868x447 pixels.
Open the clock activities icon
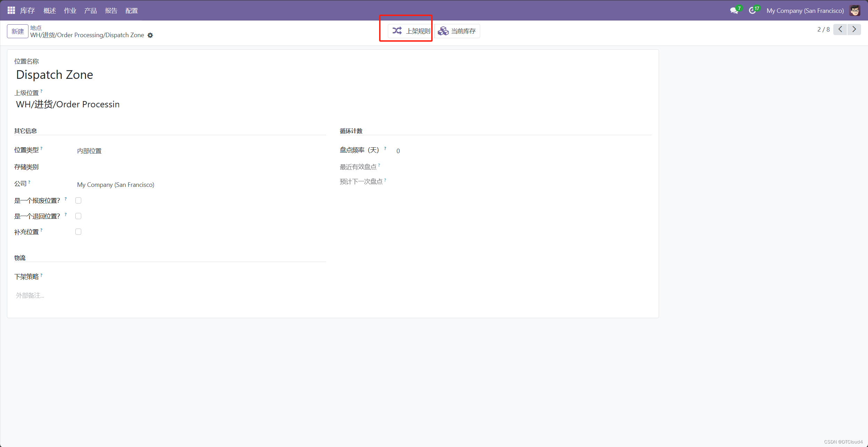pos(752,11)
